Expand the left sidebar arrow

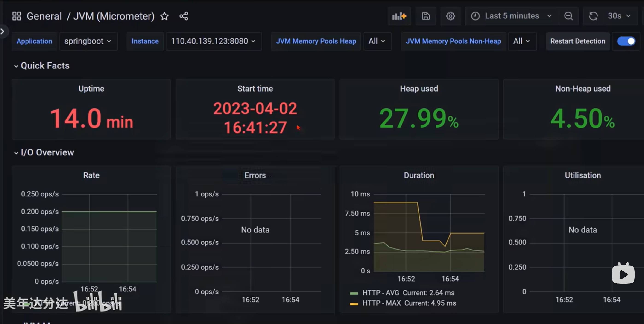pyautogui.click(x=3, y=31)
